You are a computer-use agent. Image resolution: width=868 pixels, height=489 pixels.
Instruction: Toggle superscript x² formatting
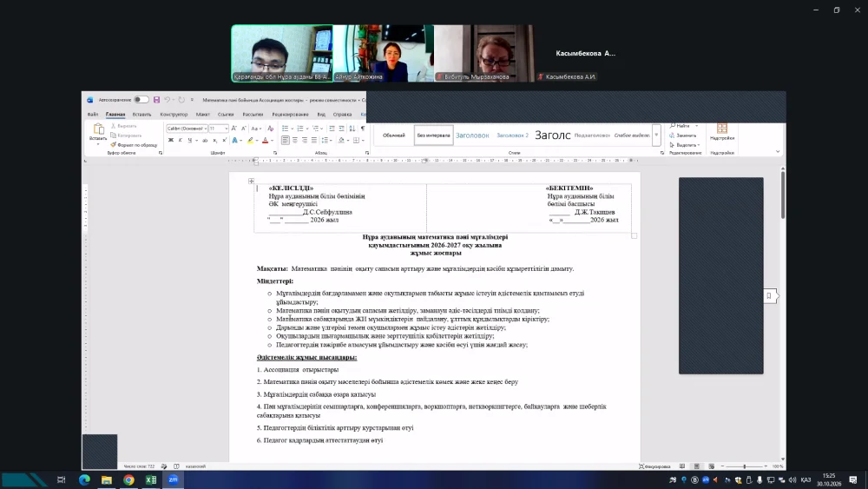point(224,141)
